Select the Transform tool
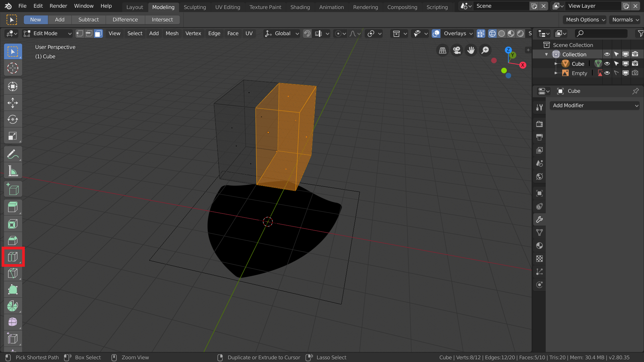This screenshot has width=644, height=362. pyautogui.click(x=13, y=86)
